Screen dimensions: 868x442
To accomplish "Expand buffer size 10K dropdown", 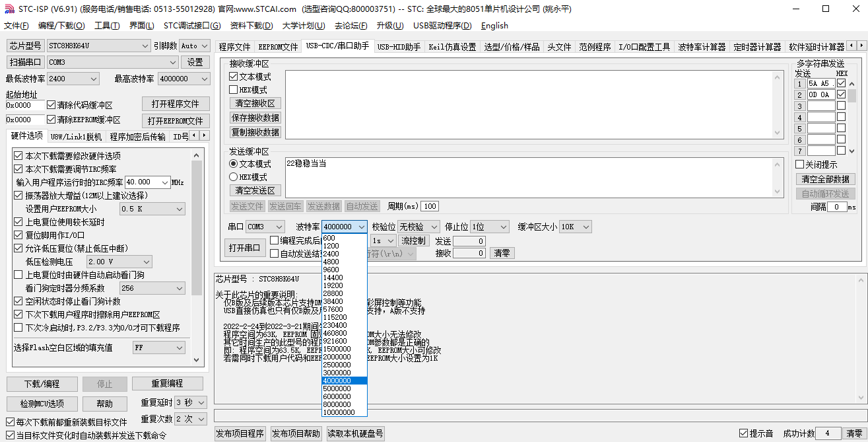I will [x=586, y=227].
